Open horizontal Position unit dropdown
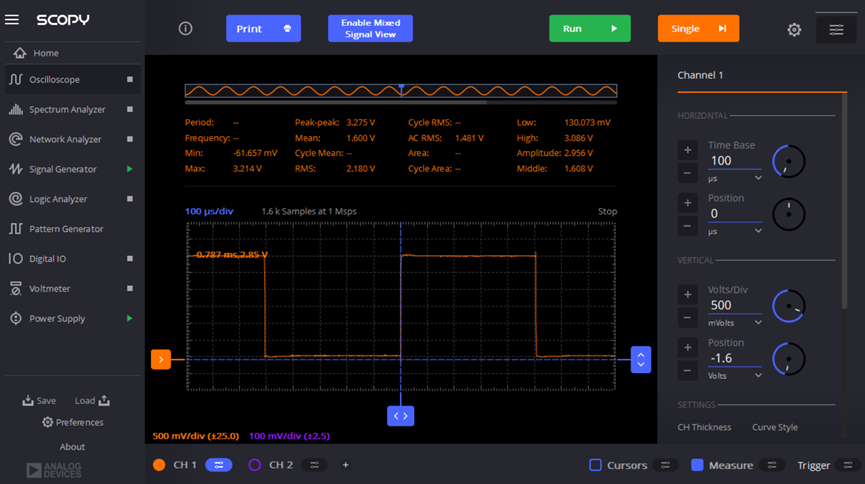Screen dimensions: 865x484 735,231
